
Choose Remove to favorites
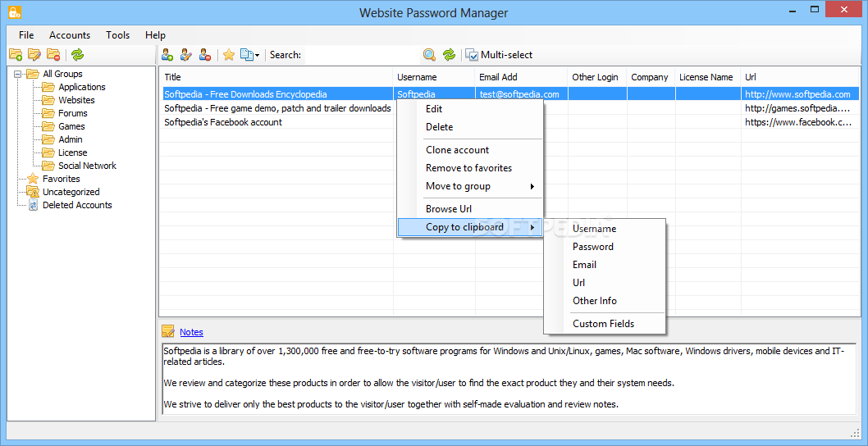coord(470,168)
